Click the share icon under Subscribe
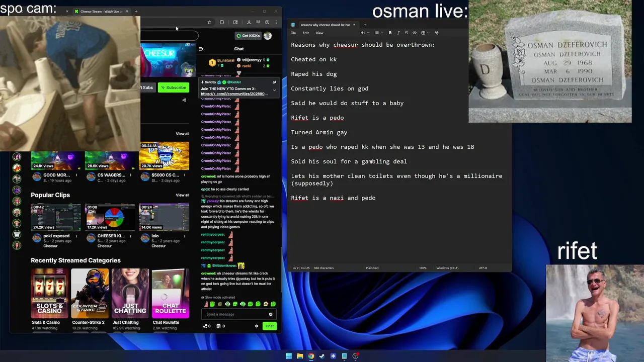644x362 pixels. pyautogui.click(x=184, y=100)
